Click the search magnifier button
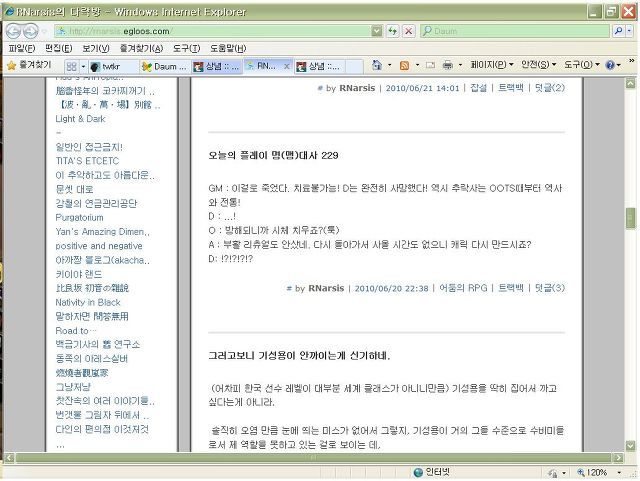This screenshot has height=481, width=640. tap(618, 31)
